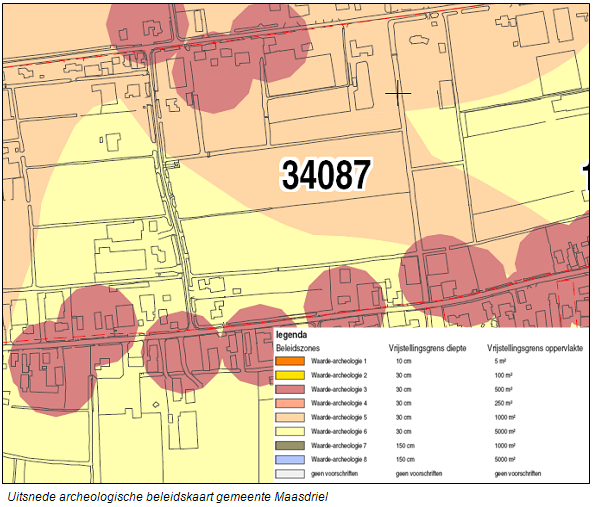Click the 34087 parcel number label

pyautogui.click(x=326, y=175)
